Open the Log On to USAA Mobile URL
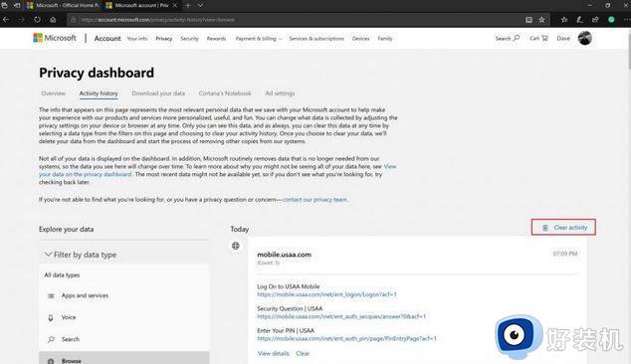The image size is (631, 364). click(326, 294)
